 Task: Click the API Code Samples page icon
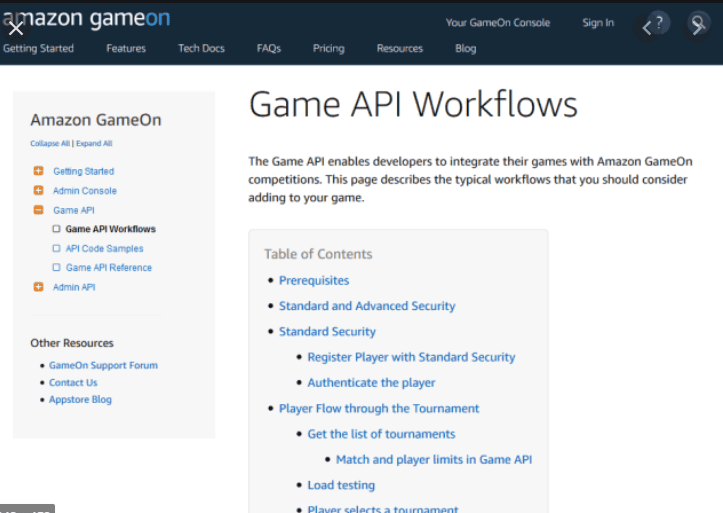coord(57,248)
